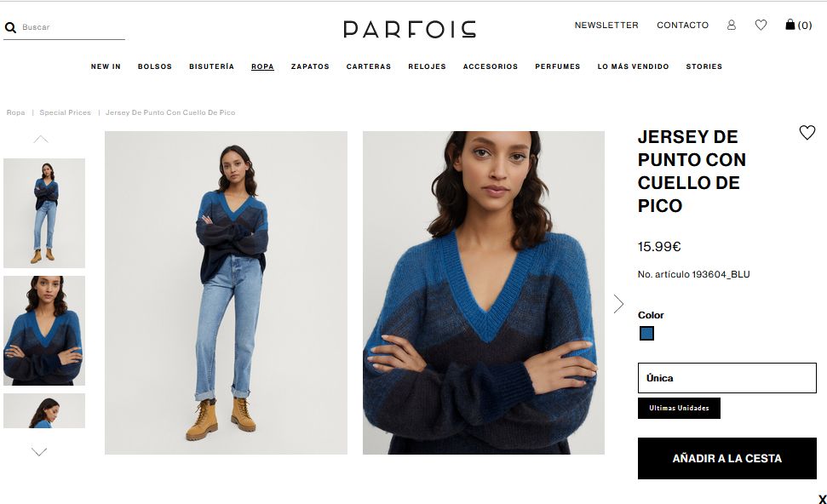827x504 pixels.
Task: Move thumbnail list up with chevron
Action: (41, 139)
